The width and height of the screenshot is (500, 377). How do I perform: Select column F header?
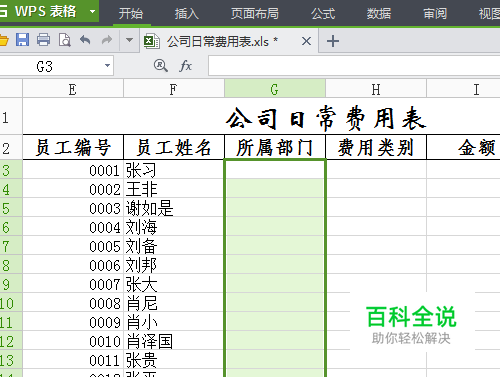click(173, 89)
